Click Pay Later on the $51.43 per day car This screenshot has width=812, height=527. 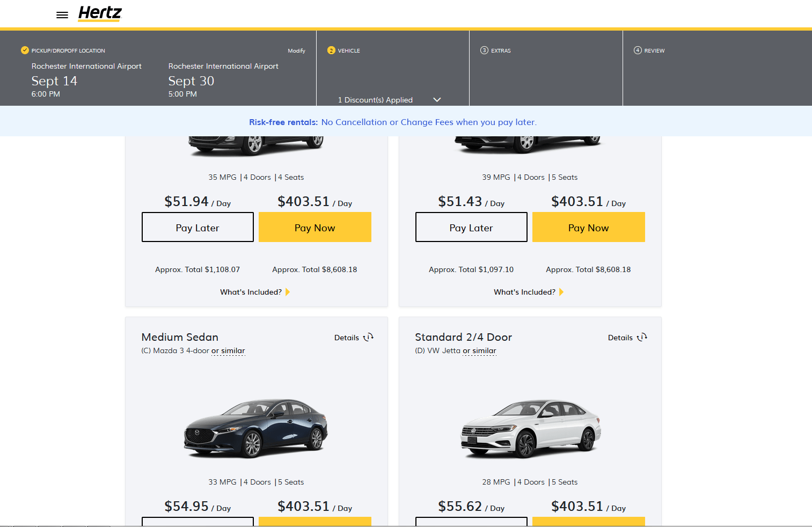coord(471,227)
